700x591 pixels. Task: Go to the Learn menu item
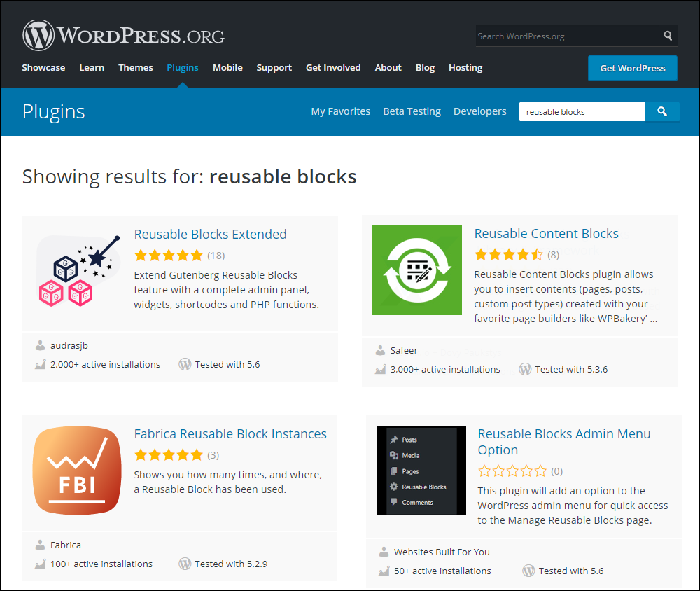(92, 67)
